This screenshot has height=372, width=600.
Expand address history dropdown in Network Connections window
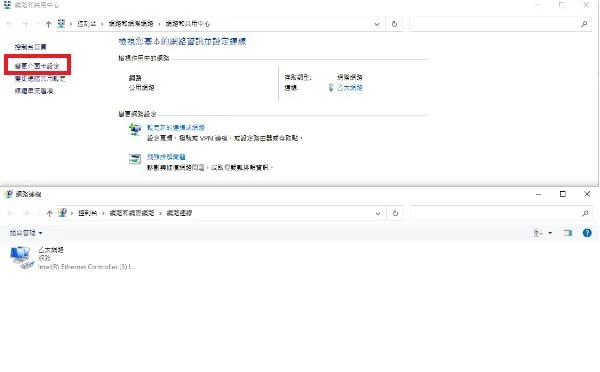(378, 213)
